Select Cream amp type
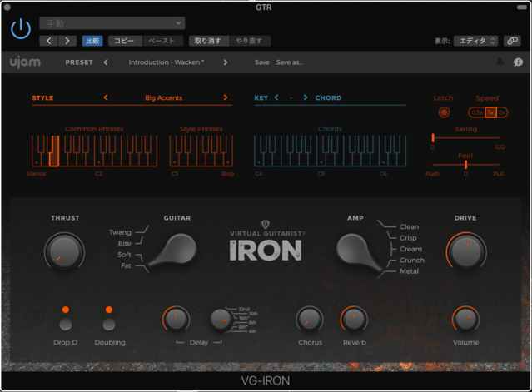The height and width of the screenshot is (392, 532). point(410,249)
